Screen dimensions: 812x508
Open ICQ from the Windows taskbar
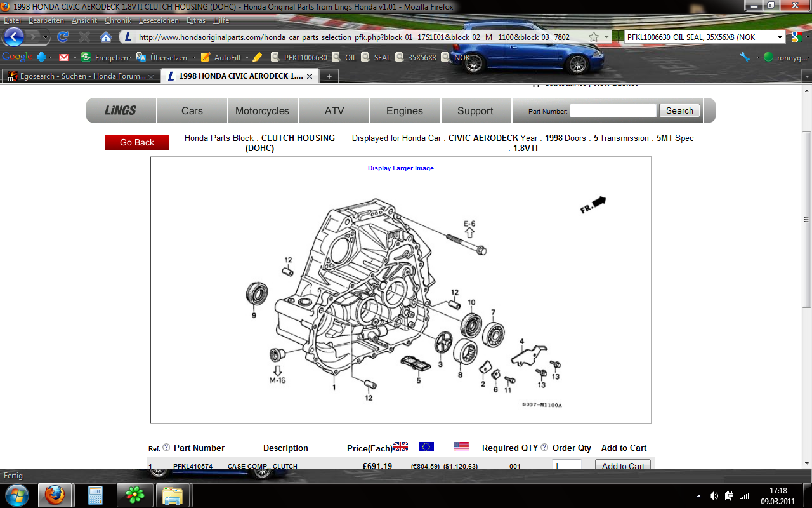(x=134, y=494)
